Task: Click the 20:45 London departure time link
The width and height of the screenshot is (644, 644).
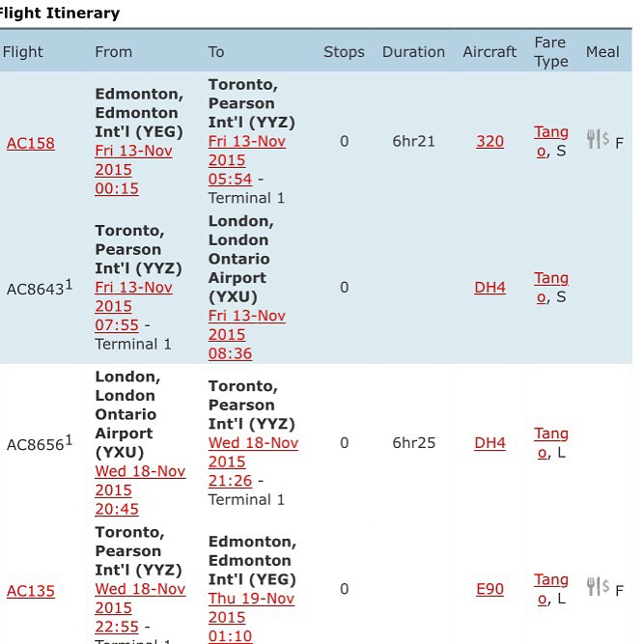Action: pyautogui.click(x=117, y=509)
